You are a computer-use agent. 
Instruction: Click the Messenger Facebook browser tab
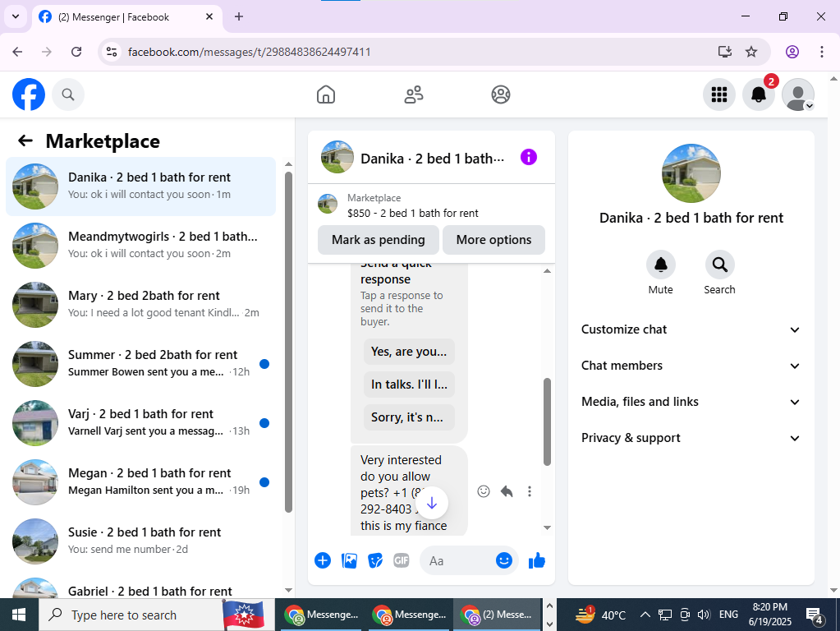[x=127, y=17]
